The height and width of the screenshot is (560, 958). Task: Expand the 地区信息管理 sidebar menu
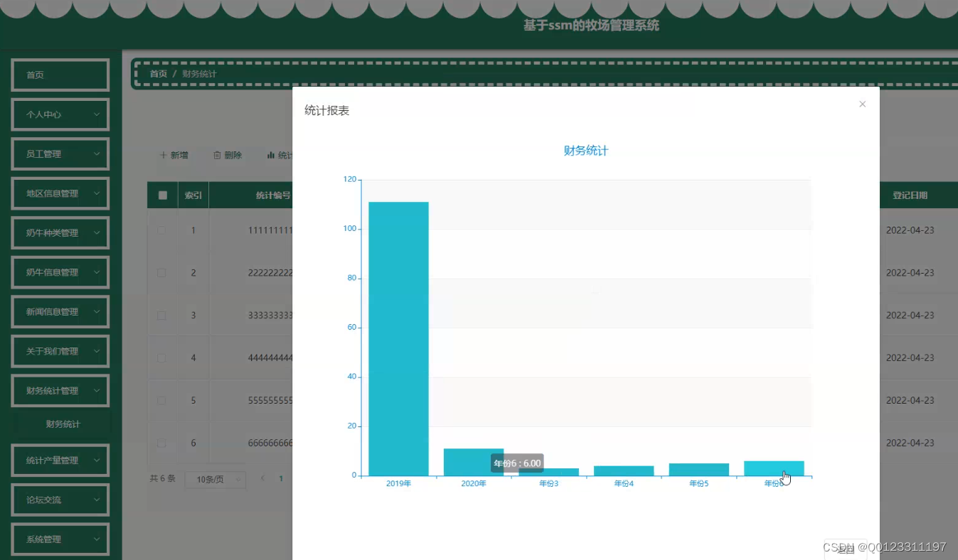60,193
